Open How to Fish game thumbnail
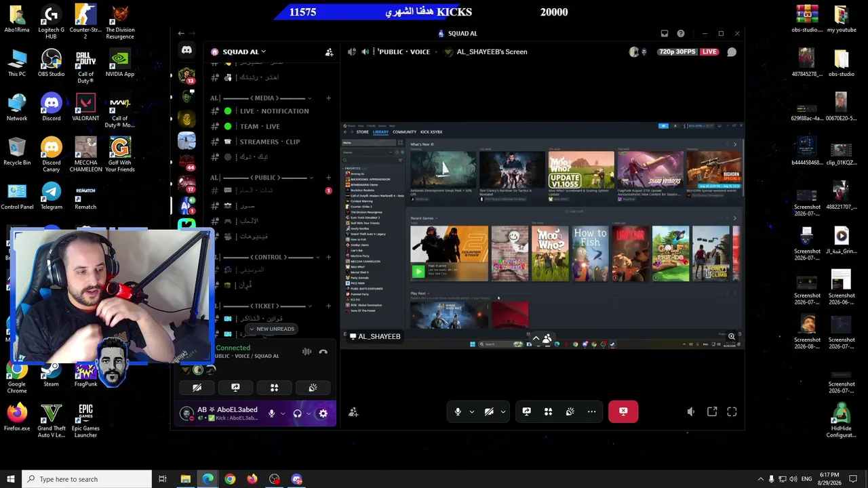The width and height of the screenshot is (868, 488). coord(590,253)
